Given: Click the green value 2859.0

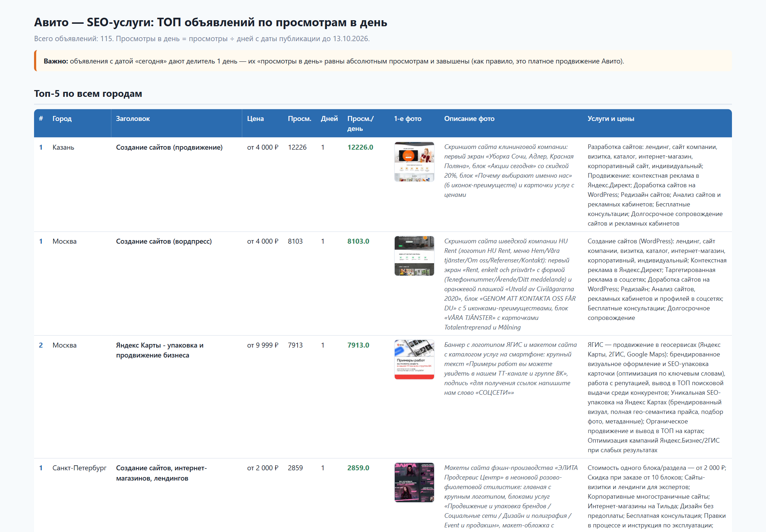Looking at the screenshot, I should [x=358, y=468].
